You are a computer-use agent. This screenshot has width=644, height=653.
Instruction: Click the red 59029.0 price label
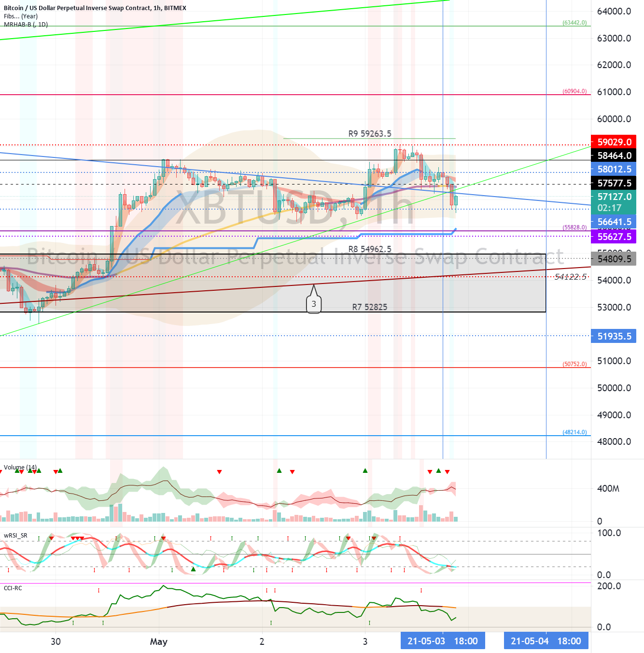click(x=614, y=142)
